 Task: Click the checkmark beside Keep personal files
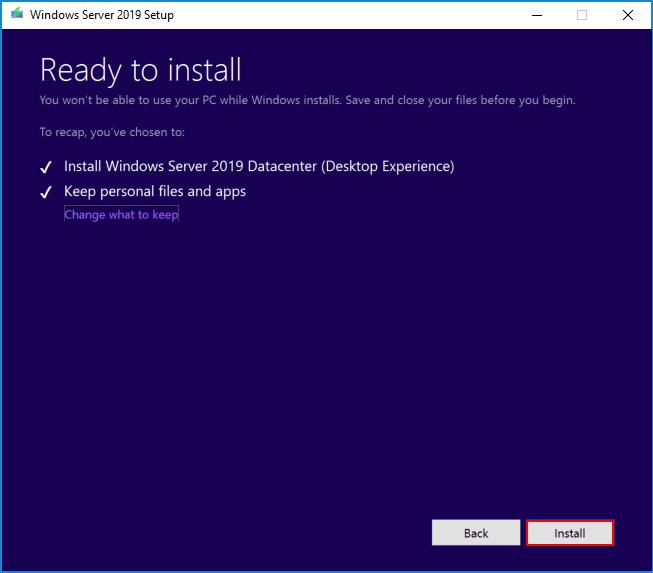pyautogui.click(x=46, y=192)
